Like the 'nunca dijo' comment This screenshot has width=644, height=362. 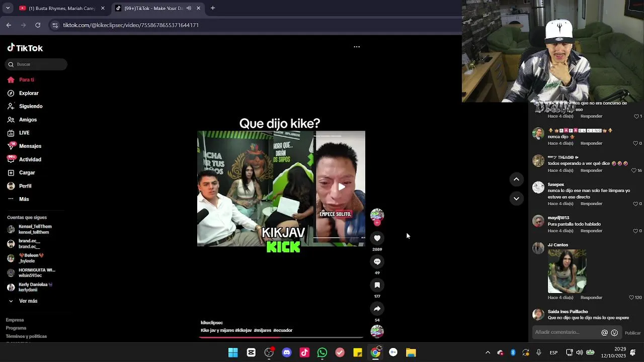coord(635,143)
